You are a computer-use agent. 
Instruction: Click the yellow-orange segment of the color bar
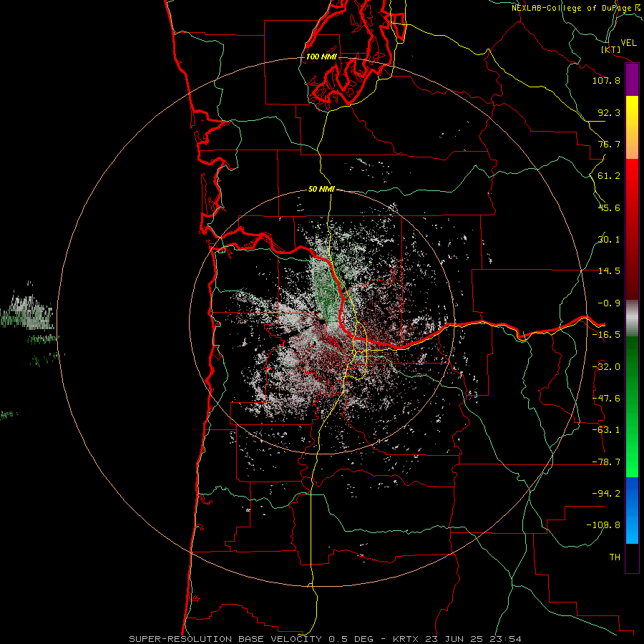[x=632, y=127]
